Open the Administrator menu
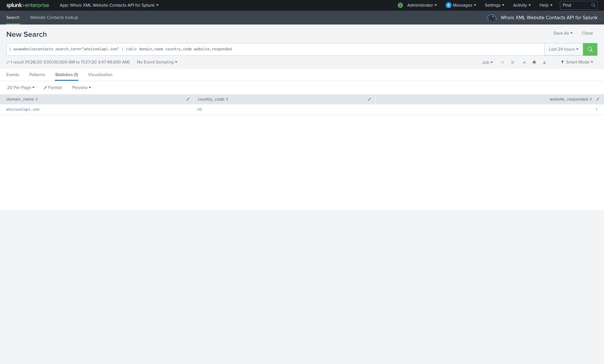Viewport: 604px width, 364px height. (x=422, y=5)
